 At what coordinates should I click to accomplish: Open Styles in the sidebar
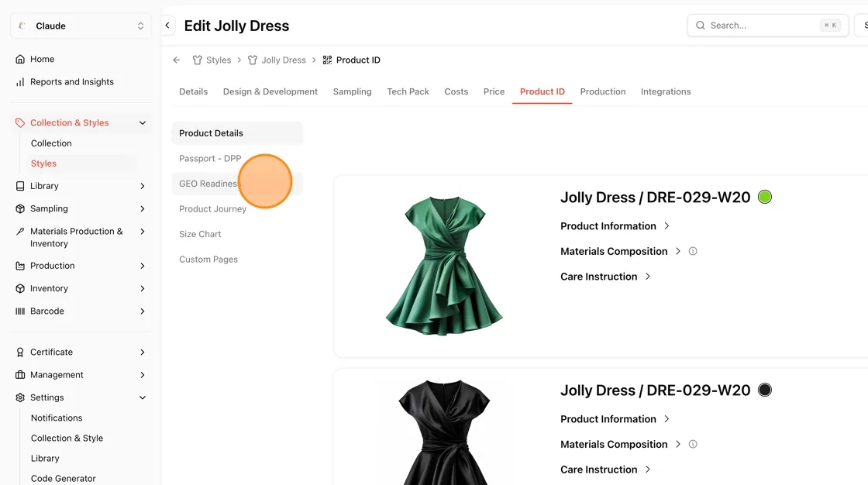point(43,164)
